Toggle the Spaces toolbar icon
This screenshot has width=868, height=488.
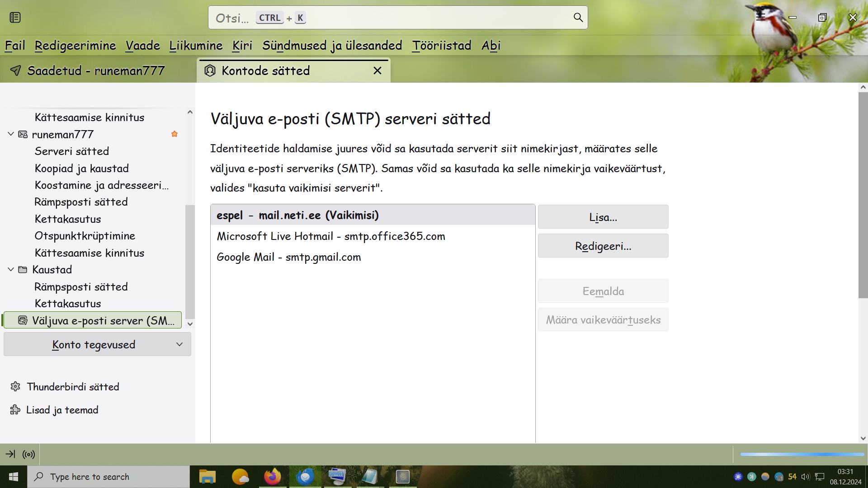(15, 18)
